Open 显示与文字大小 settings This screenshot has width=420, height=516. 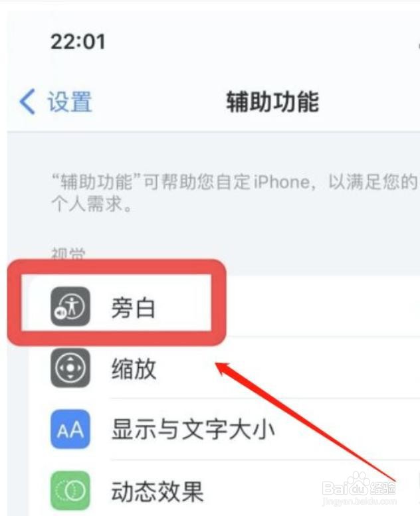pyautogui.click(x=224, y=429)
